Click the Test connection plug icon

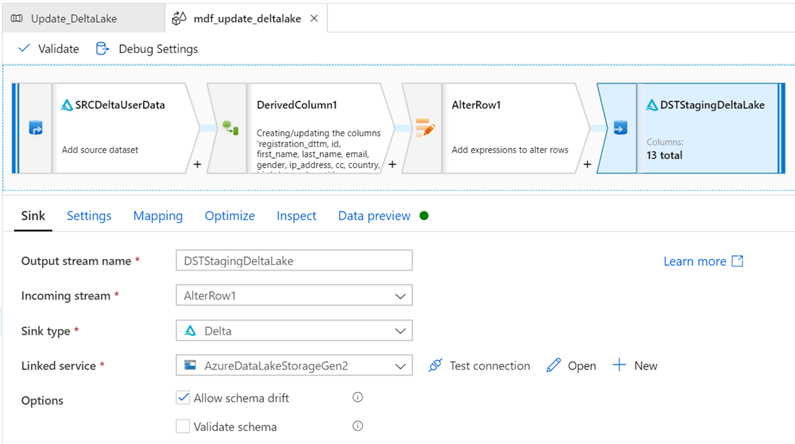(435, 366)
